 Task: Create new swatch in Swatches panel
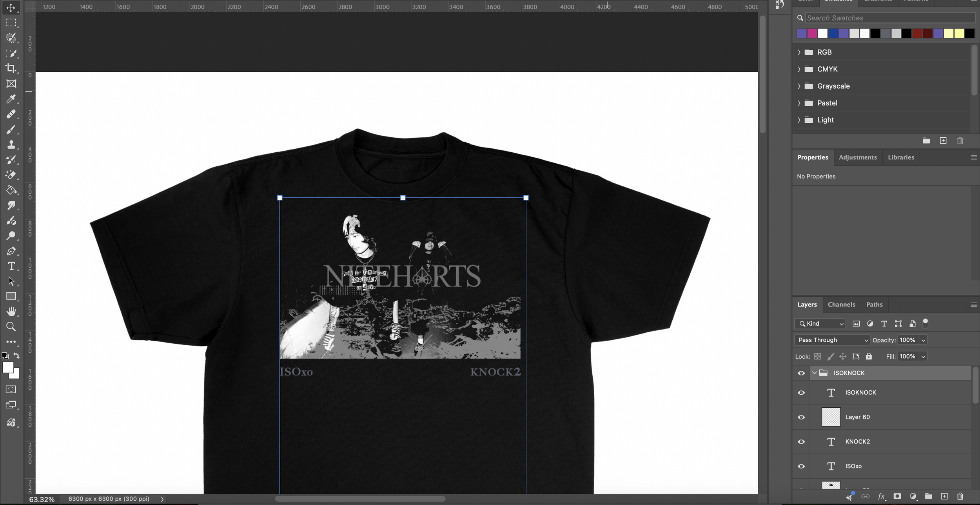(943, 140)
